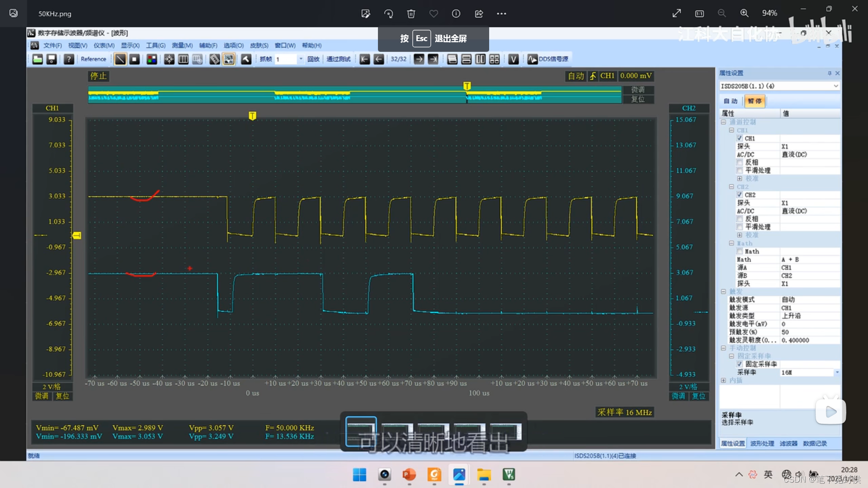Go to first frame arrow icon

coord(365,59)
